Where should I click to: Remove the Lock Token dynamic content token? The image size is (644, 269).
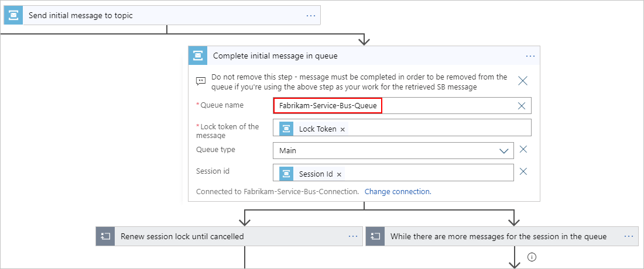click(x=342, y=129)
